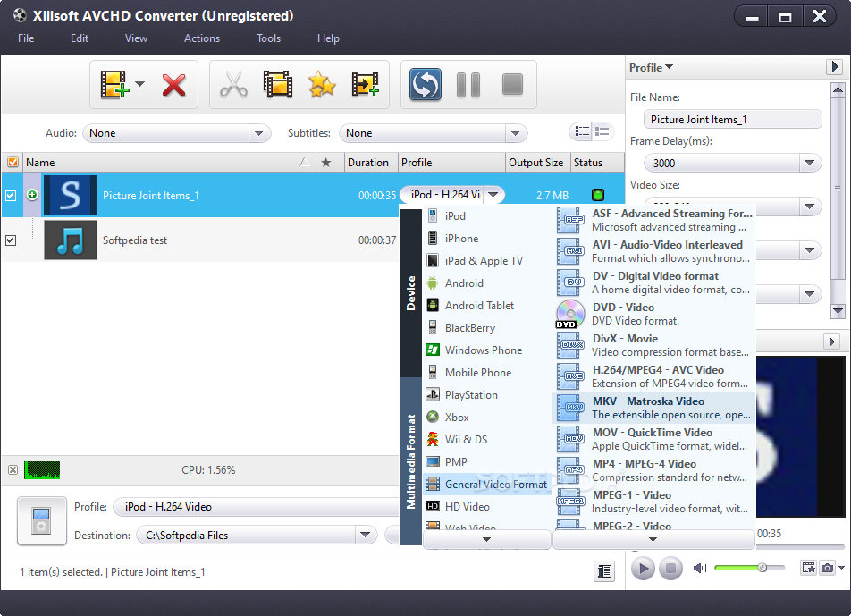Select Android device category
The width and height of the screenshot is (851, 616).
click(487, 283)
